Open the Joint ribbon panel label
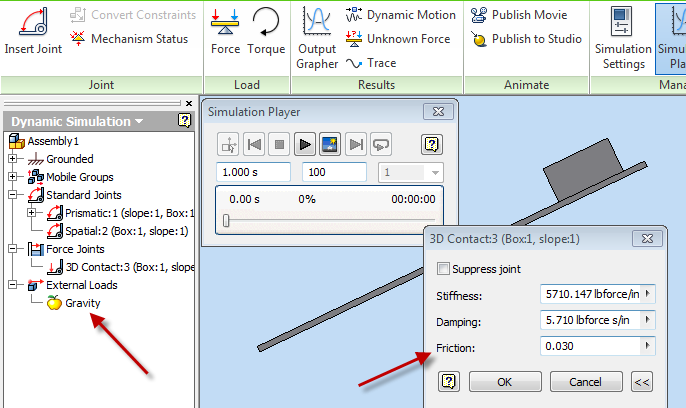This screenshot has height=408, width=686. [101, 84]
